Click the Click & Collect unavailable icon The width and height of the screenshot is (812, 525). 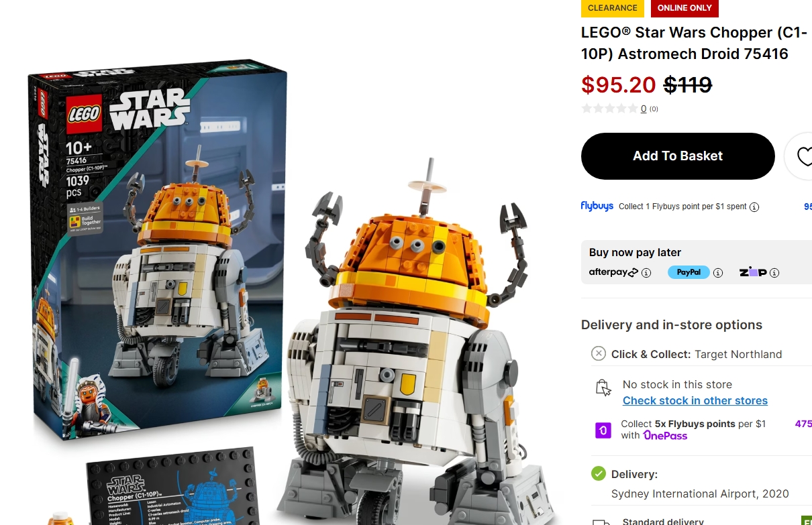point(599,353)
